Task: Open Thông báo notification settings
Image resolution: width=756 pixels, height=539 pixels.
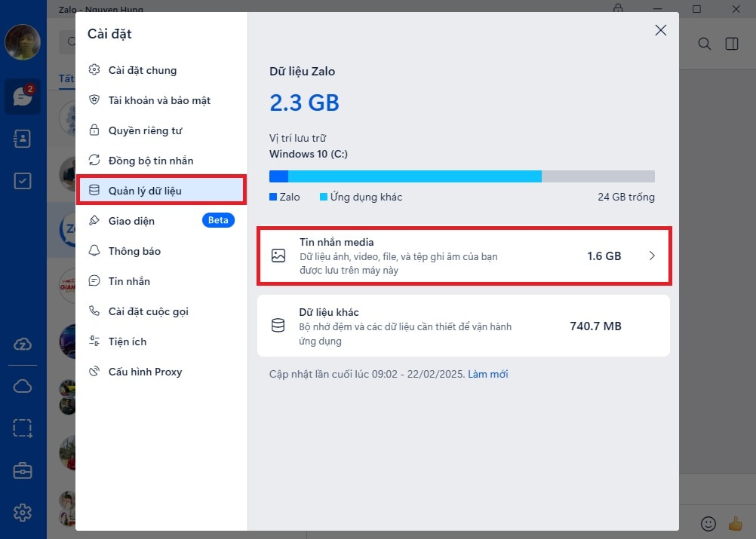Action: click(161, 251)
